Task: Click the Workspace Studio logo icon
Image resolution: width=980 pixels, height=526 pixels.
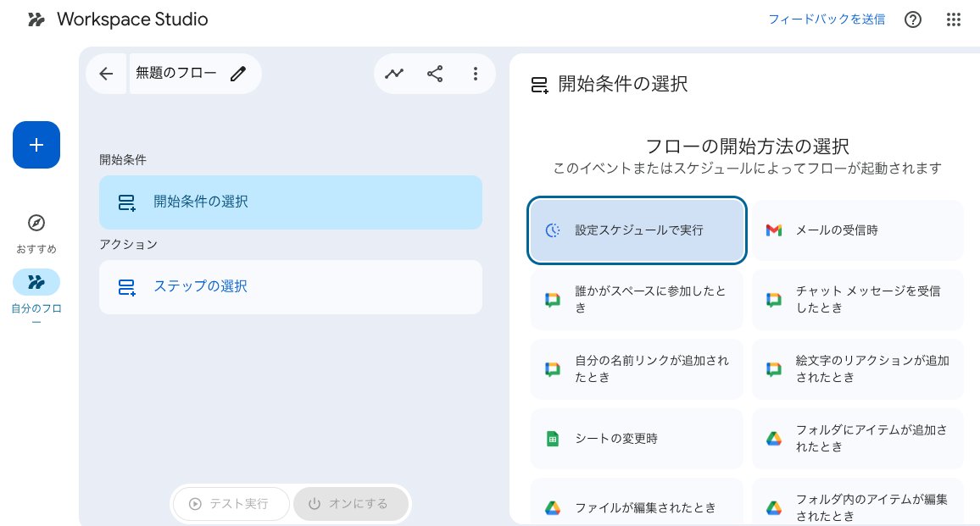Action: tap(36, 20)
